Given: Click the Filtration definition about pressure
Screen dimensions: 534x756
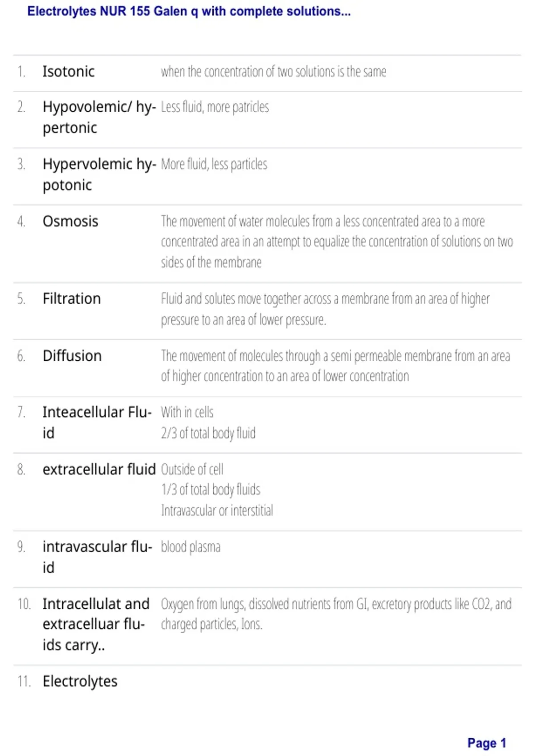Looking at the screenshot, I should [325, 309].
